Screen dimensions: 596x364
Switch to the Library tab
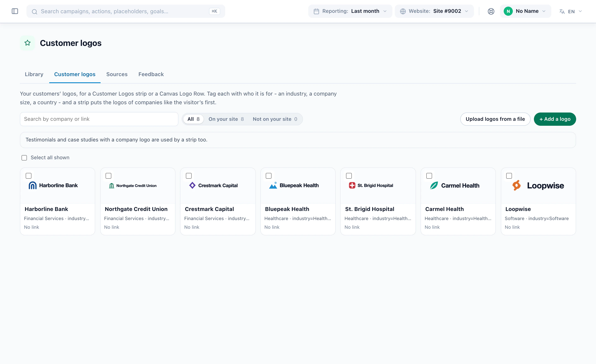point(34,74)
